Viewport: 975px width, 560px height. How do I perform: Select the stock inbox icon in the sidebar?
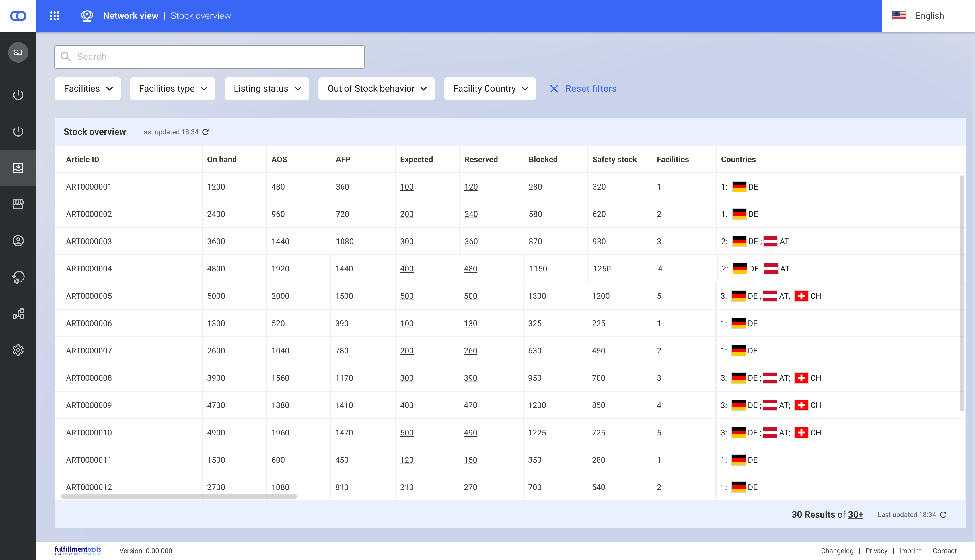pyautogui.click(x=18, y=168)
